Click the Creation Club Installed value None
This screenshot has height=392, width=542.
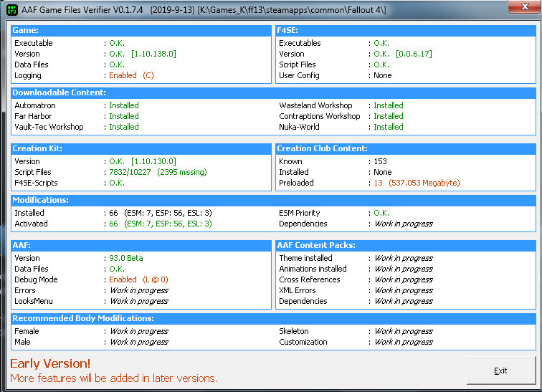[382, 172]
